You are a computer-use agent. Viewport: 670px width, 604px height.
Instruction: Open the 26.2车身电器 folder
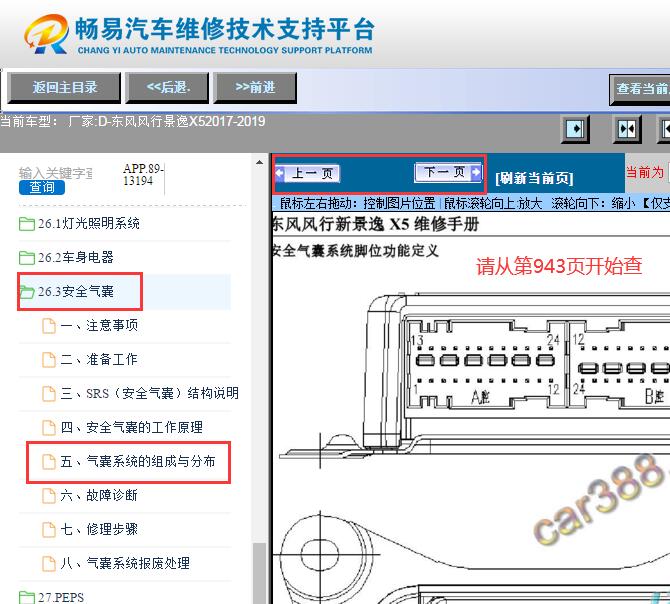pyautogui.click(x=76, y=257)
